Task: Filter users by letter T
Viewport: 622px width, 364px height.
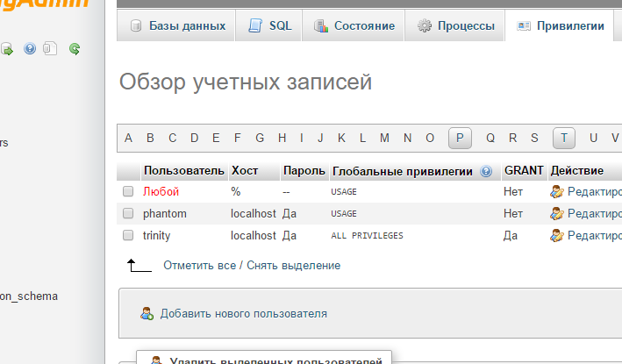Action: pos(564,138)
